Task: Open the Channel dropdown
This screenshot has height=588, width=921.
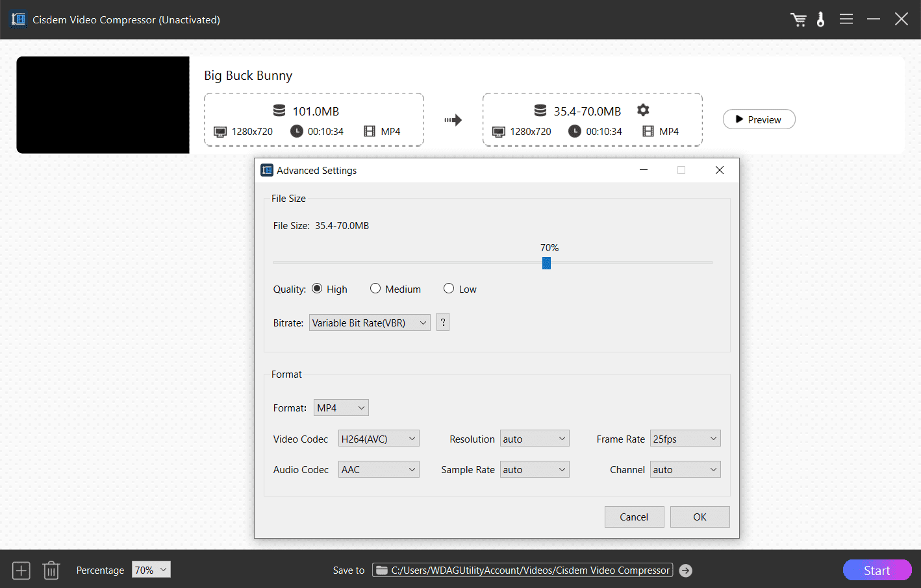Action: pyautogui.click(x=685, y=469)
